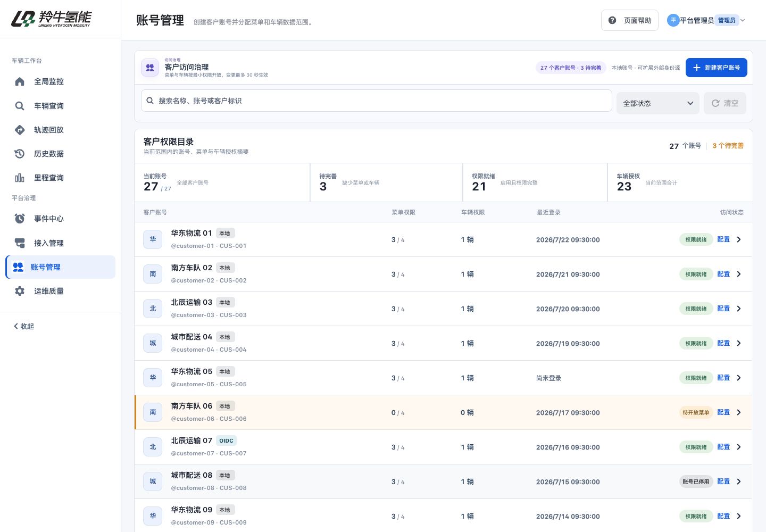766x532 pixels.
Task: Expand the 北辰运输 07 row chevron
Action: 739,447
